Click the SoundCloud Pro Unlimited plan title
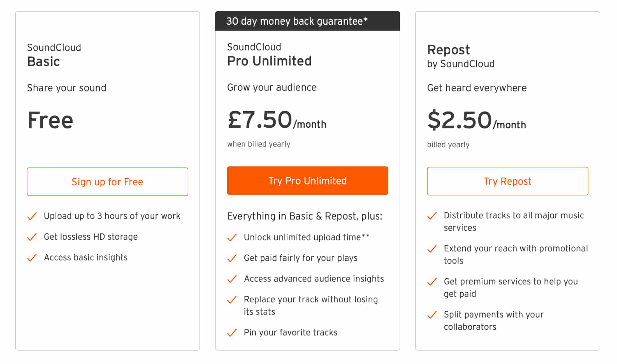Viewport: 617px width, 364px height. [269, 55]
